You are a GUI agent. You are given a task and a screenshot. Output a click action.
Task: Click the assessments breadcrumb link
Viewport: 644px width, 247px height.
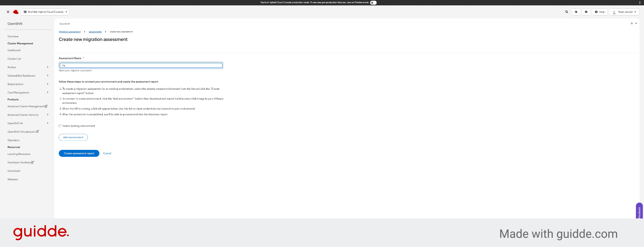[x=95, y=32]
